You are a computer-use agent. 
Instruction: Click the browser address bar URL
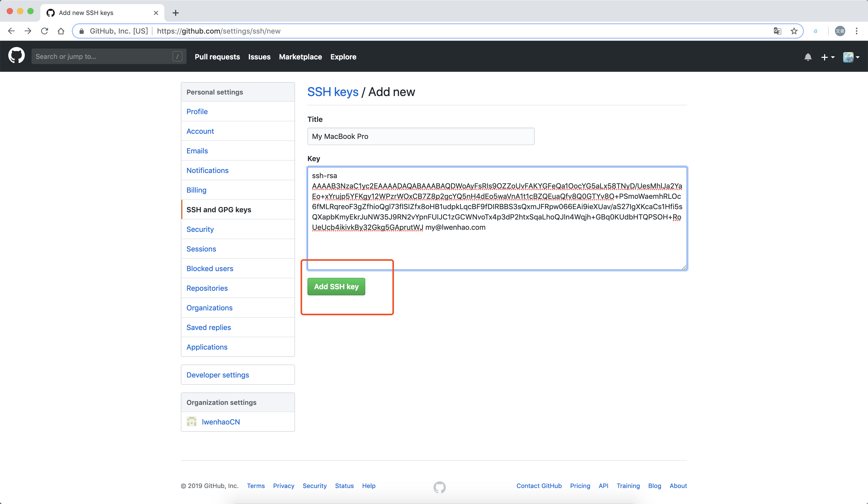(218, 31)
